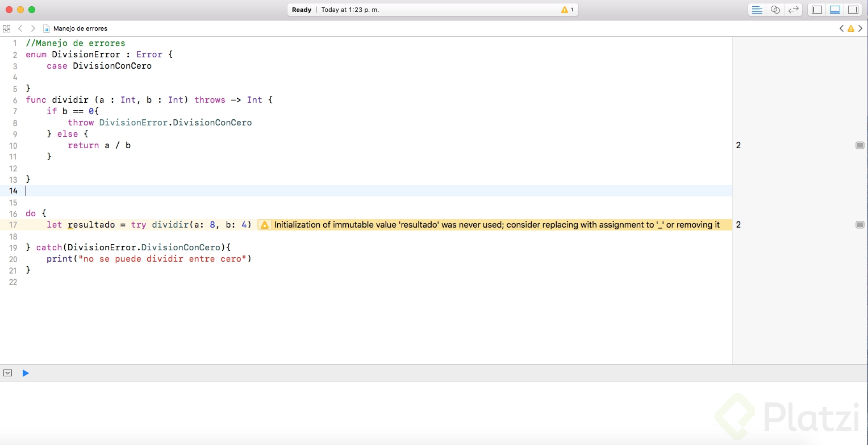
Task: Click line number 14 in gutter
Action: (13, 191)
